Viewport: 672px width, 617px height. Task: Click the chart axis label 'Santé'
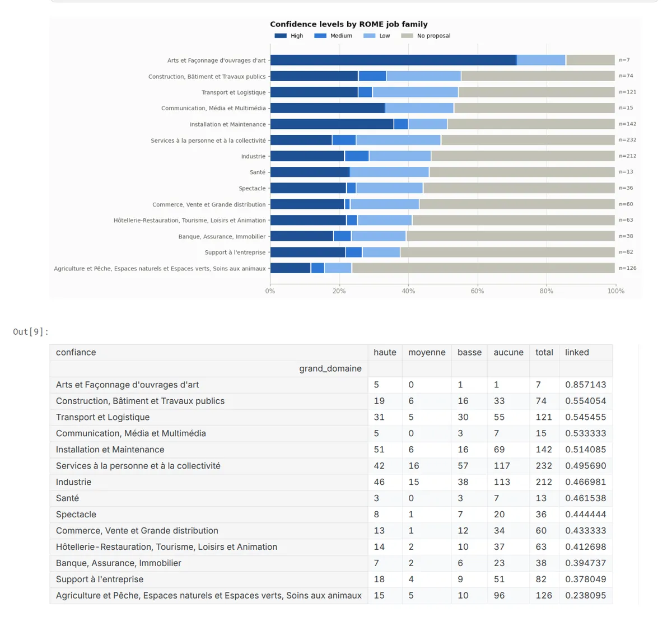click(x=258, y=172)
